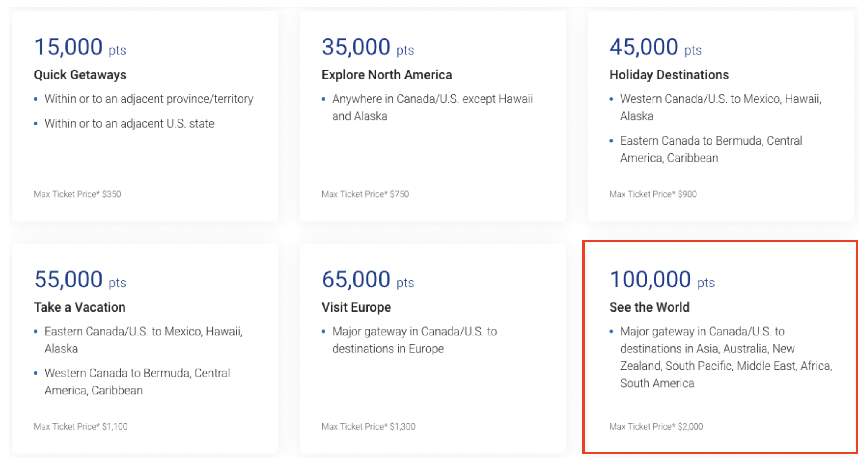
Task: Click the 100,000 pts value
Action: pos(662,280)
